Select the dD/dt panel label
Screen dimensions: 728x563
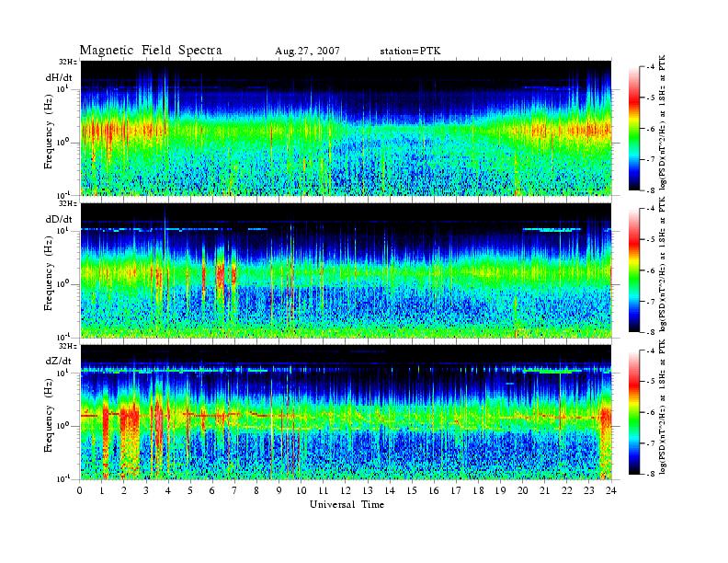point(59,219)
